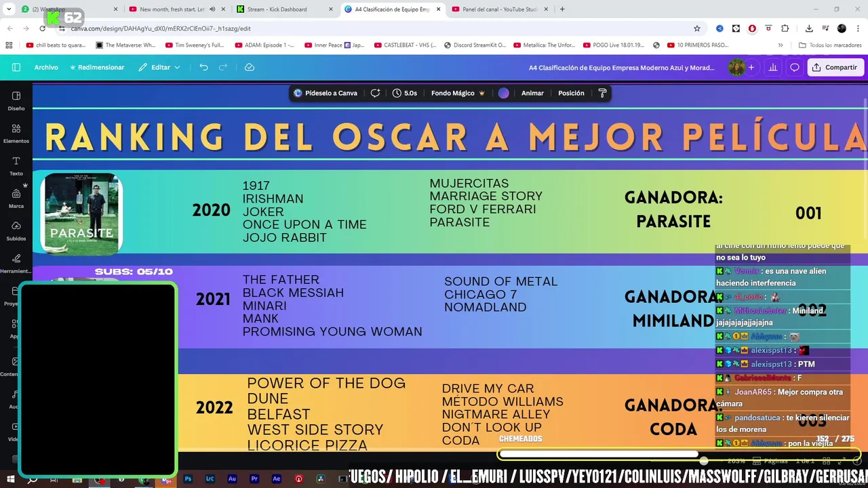Select the GANADORA: PARASITE text

click(673, 209)
